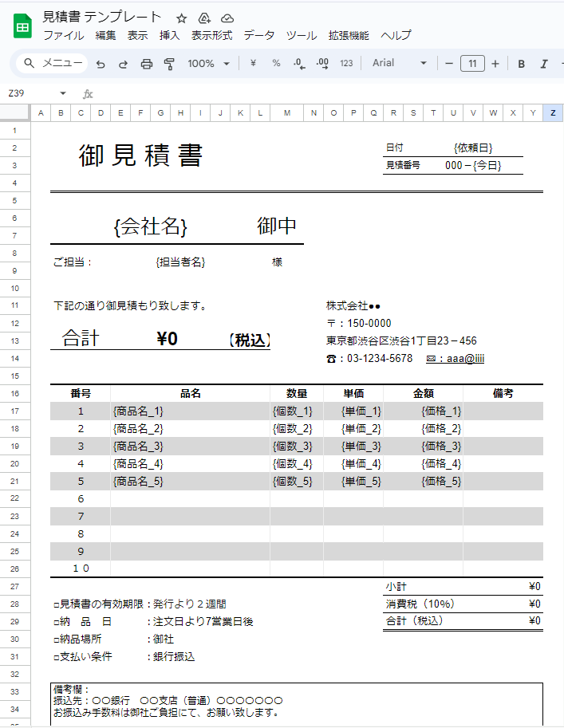Open the 拡張機能 menu
The image size is (564, 728).
(349, 36)
